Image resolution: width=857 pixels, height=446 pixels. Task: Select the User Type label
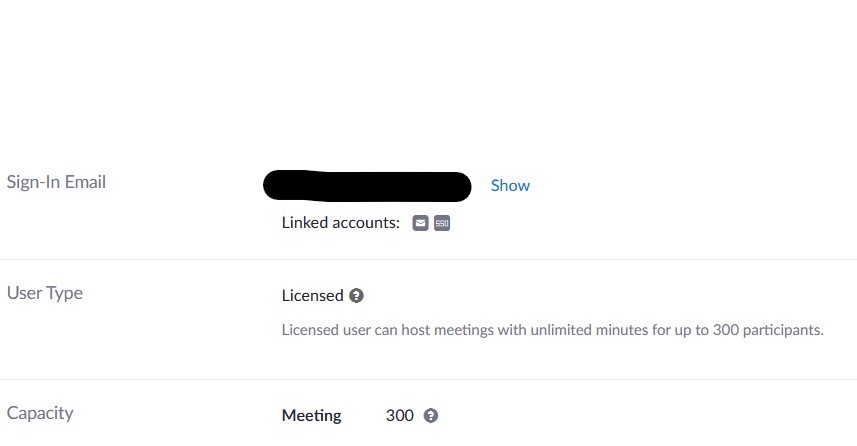tap(45, 294)
